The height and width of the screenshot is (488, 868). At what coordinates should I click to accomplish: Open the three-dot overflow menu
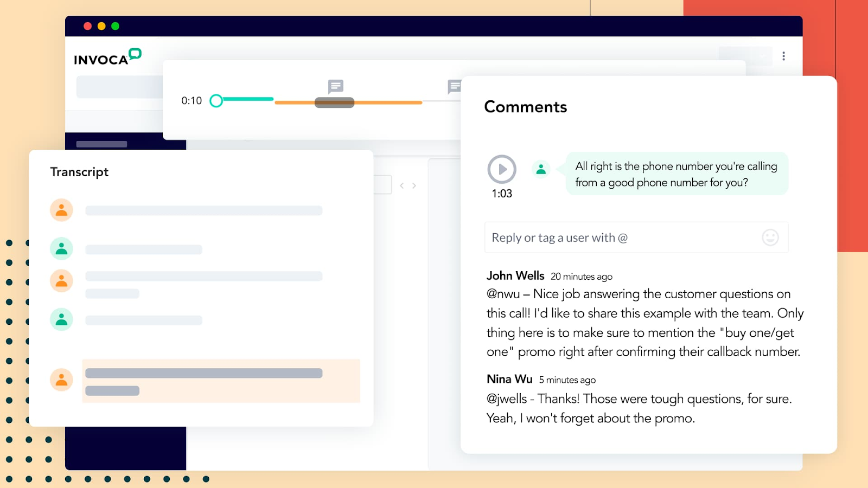coord(783,56)
